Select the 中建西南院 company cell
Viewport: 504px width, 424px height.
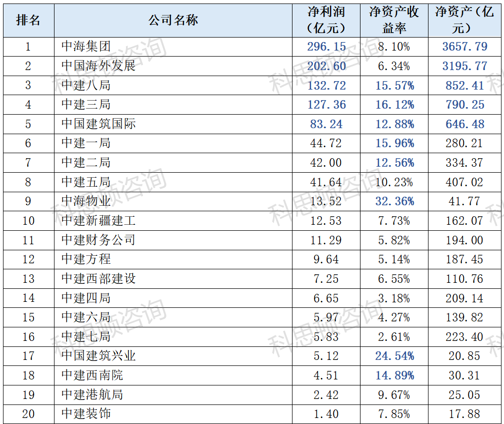[x=173, y=375]
